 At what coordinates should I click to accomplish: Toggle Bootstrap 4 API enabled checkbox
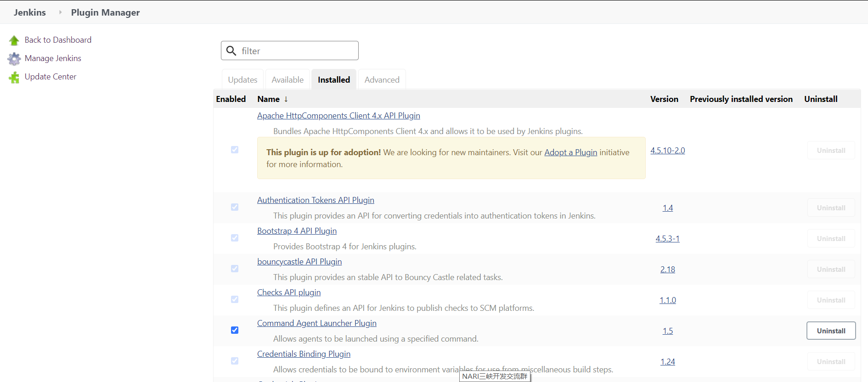coord(235,238)
